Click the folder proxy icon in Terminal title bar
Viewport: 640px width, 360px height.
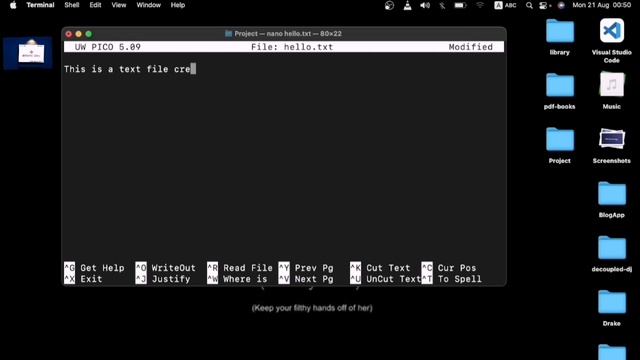(229, 34)
